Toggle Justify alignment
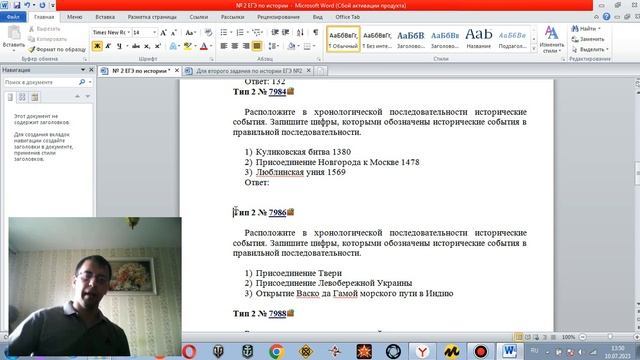 click(257, 46)
